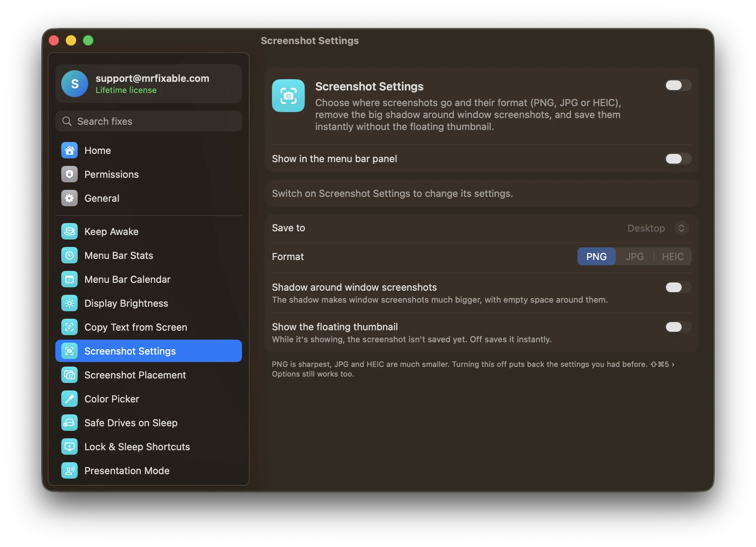Click the Lock & Sleep Shortcuts icon
Screen dimensions: 756x547
69,446
